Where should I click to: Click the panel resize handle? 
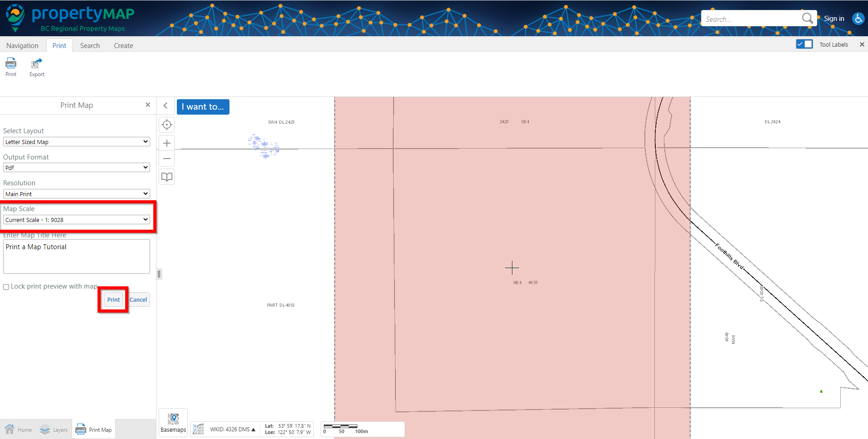tap(159, 274)
